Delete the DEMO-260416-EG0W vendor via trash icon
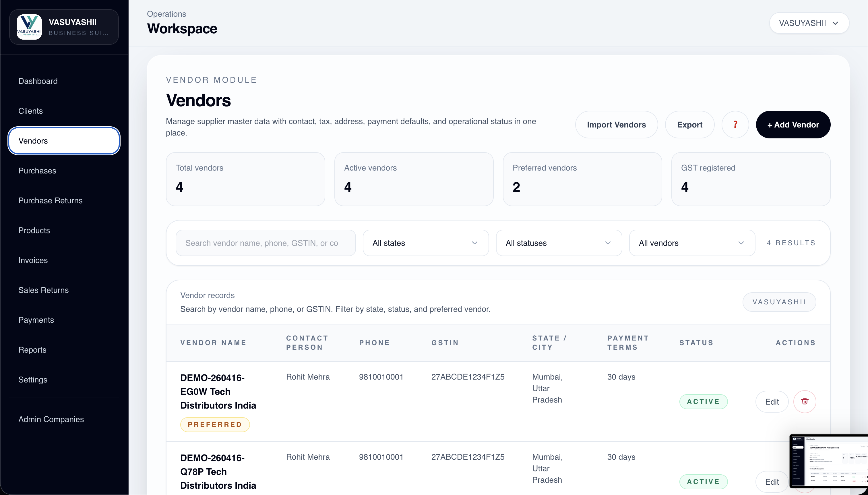This screenshot has width=868, height=495. point(805,401)
